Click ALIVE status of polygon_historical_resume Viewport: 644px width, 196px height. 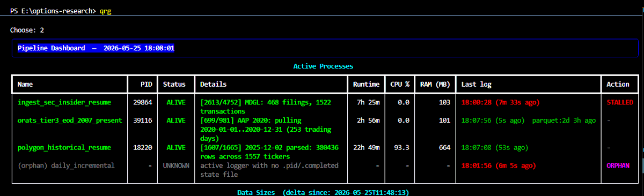(176, 147)
